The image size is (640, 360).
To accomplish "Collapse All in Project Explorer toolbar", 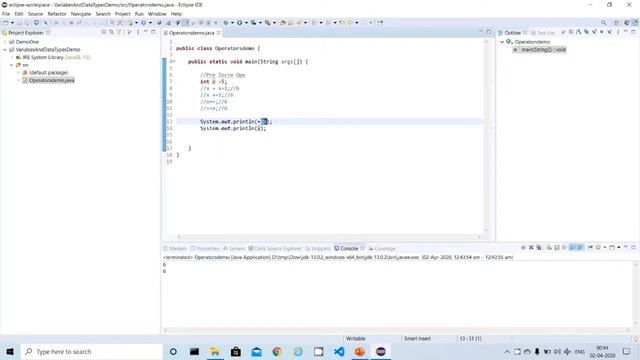I will 104,32.
